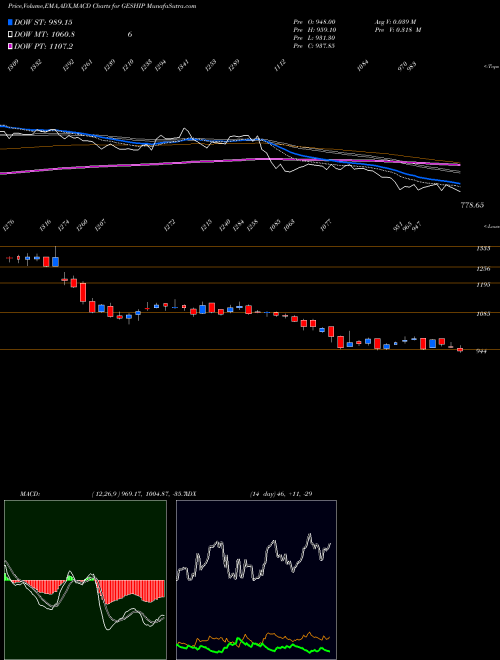
Task: Open the ADX indicator panel
Action: (256, 580)
